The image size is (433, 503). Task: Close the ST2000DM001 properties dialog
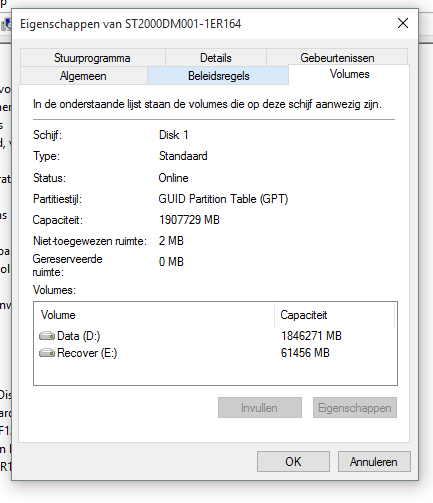[x=403, y=23]
